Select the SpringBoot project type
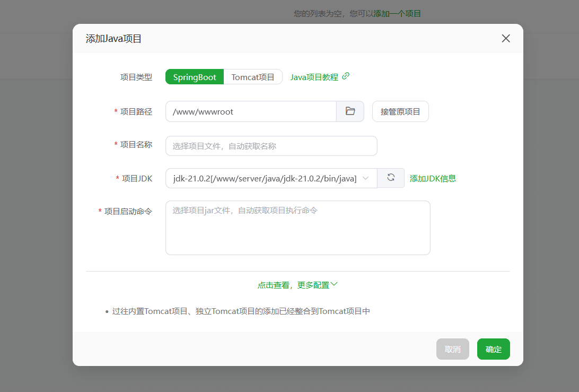 (x=195, y=77)
